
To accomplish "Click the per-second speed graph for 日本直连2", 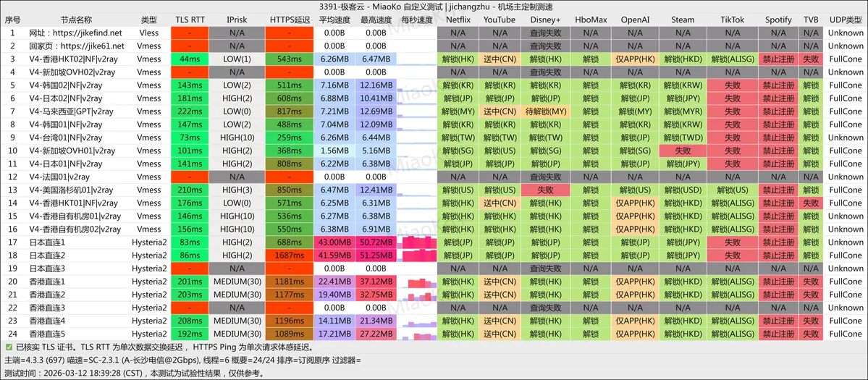I will [417, 256].
